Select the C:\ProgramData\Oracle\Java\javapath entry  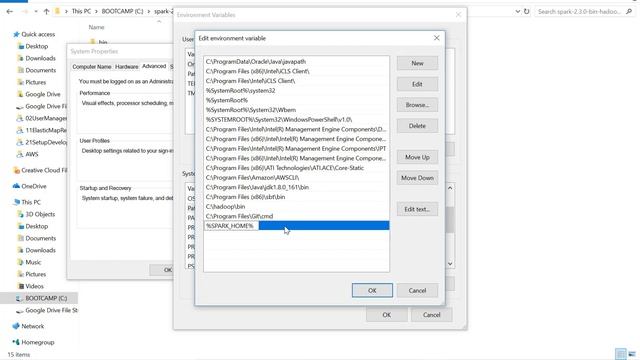(x=296, y=62)
